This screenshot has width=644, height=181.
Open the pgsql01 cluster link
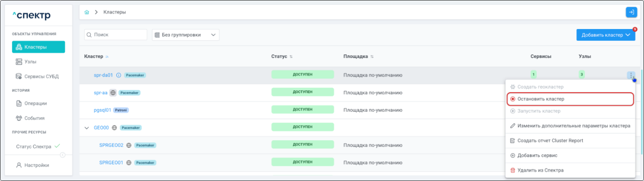tap(102, 110)
